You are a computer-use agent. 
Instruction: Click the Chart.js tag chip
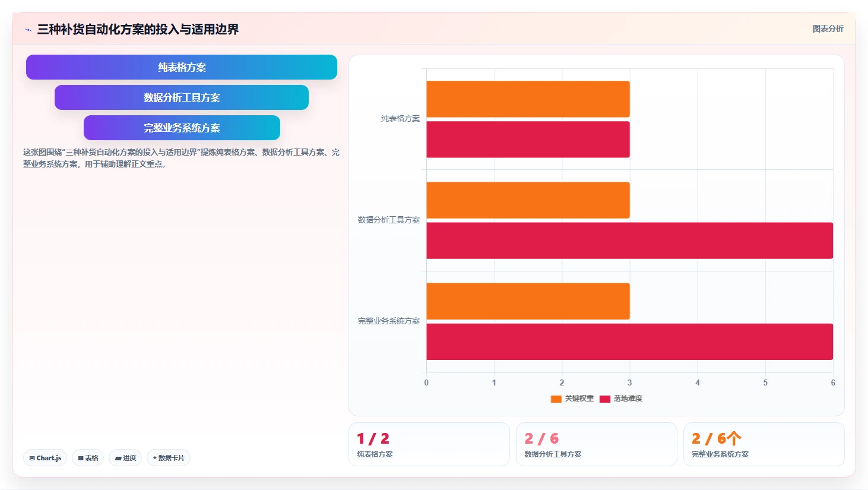click(45, 458)
